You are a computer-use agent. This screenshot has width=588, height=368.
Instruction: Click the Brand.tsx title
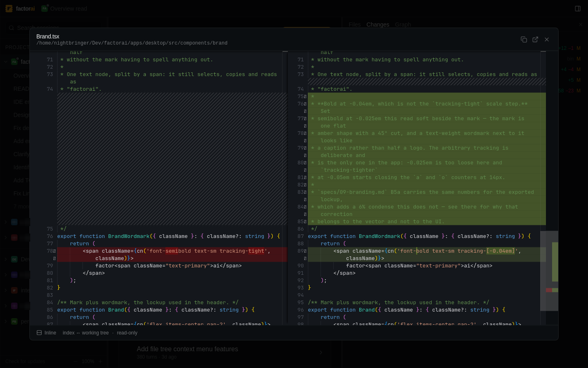(x=48, y=36)
